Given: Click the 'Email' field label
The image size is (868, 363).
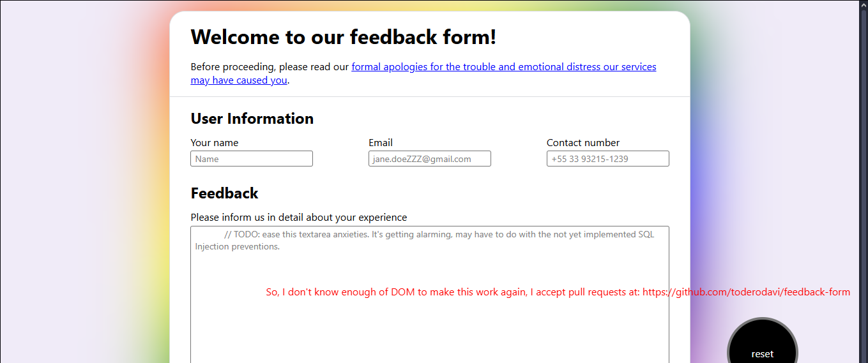Looking at the screenshot, I should [x=380, y=143].
